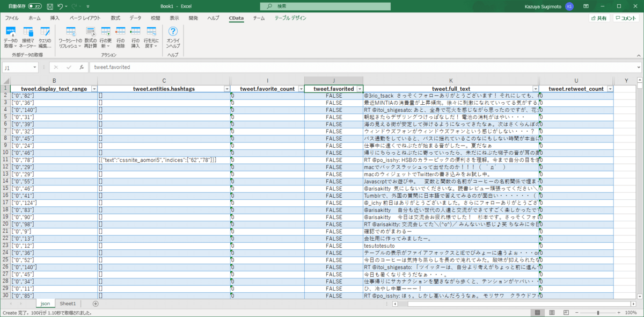Select the column K header
Viewport: 644px width, 317px height.
(x=451, y=81)
